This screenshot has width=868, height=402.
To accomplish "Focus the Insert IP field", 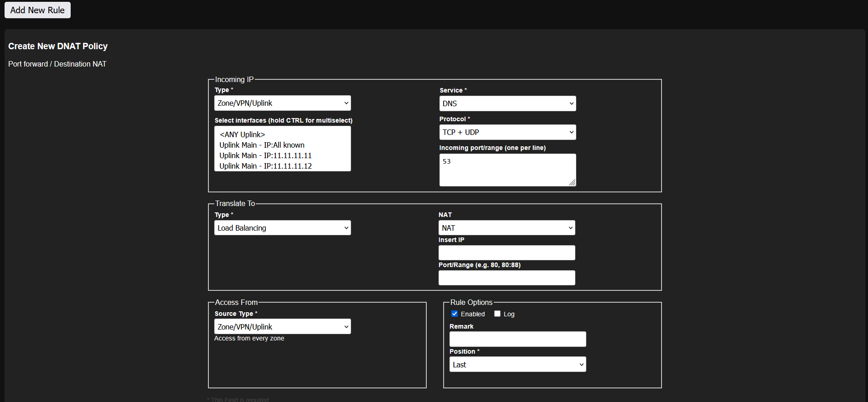I will coord(506,253).
